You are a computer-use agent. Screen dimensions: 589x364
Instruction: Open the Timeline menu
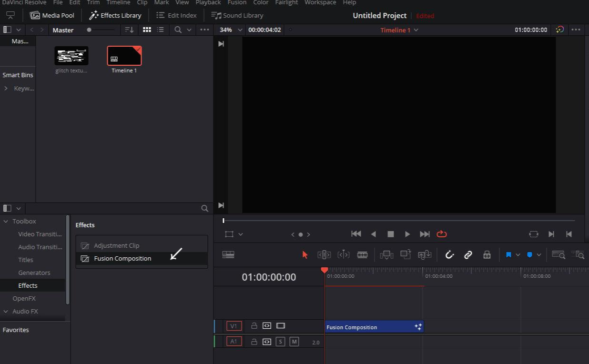(x=118, y=2)
